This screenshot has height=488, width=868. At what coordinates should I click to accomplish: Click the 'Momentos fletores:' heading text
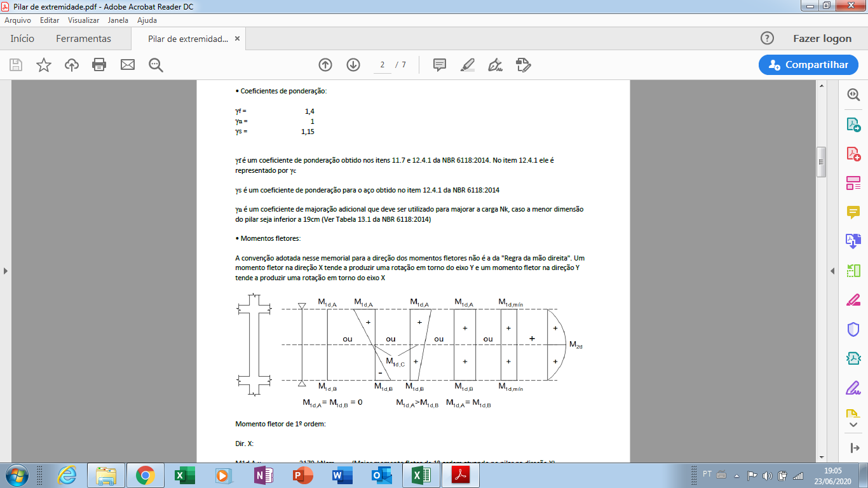pos(271,238)
